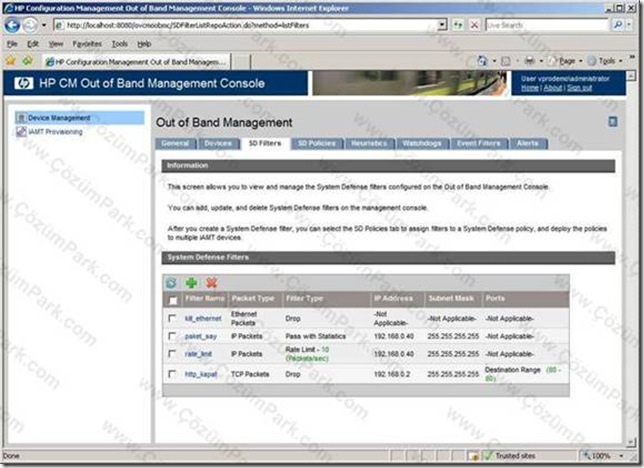
Task: Follow the About link in header
Action: (x=553, y=88)
